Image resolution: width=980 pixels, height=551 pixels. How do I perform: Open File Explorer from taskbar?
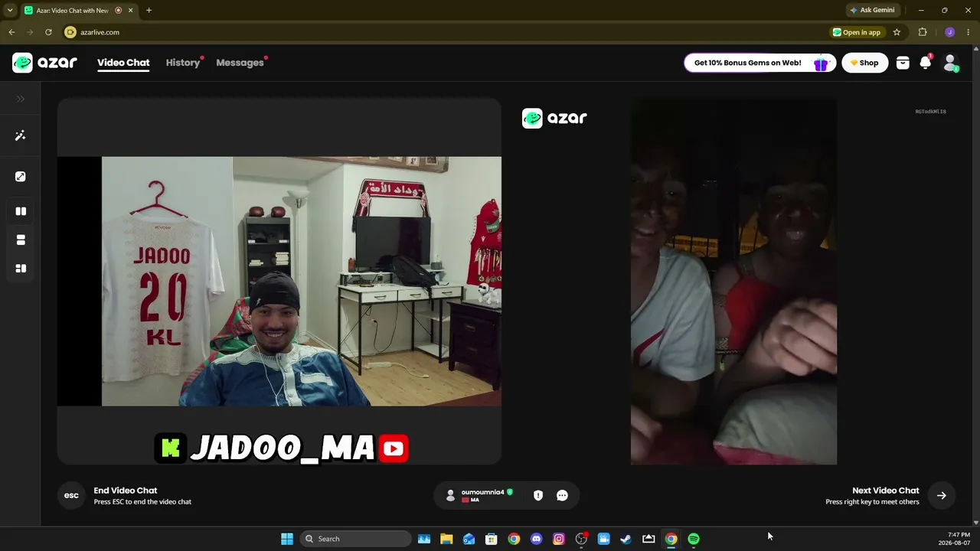(x=446, y=539)
